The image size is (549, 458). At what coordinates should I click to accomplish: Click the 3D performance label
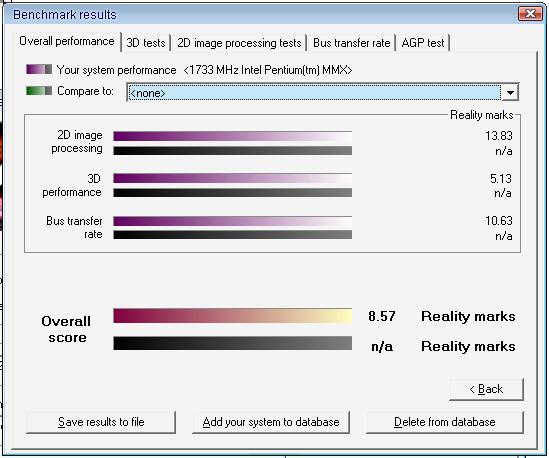72,186
